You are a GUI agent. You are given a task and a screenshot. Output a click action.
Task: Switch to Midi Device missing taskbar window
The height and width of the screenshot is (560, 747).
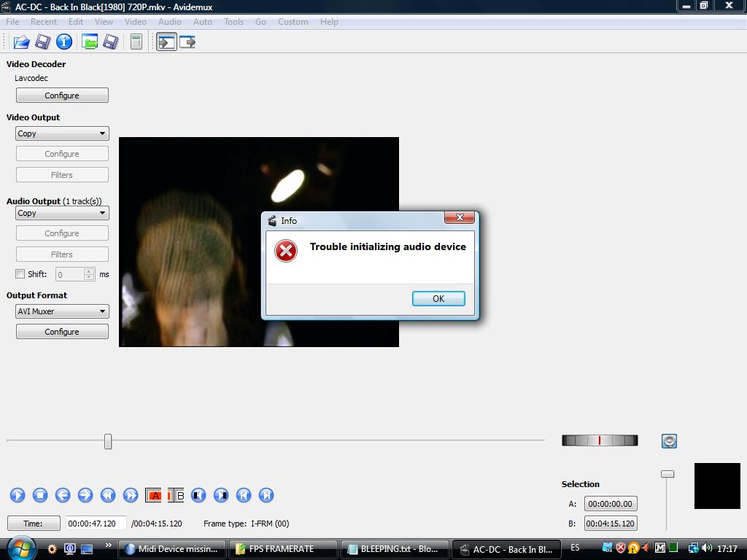pyautogui.click(x=171, y=549)
